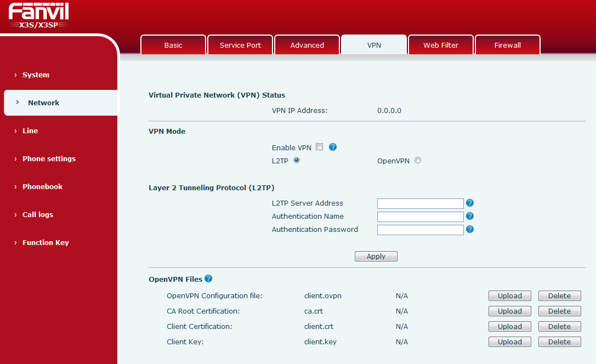Upload the Client Certification file
Screen dimensions: 596x364
click(x=510, y=326)
